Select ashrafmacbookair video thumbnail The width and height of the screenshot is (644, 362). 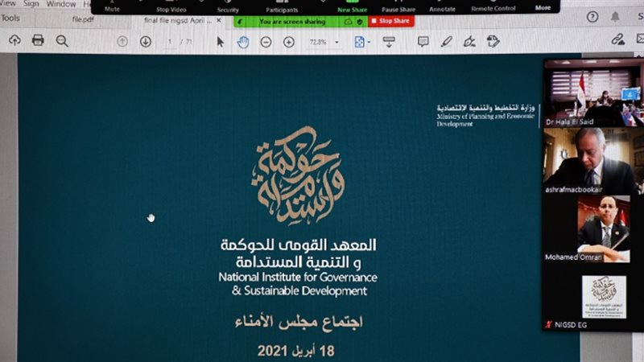[x=593, y=161]
